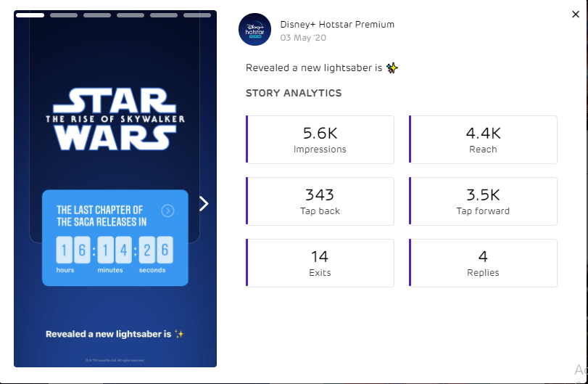Open Disney+ Hotstar Premium account name

coord(337,25)
